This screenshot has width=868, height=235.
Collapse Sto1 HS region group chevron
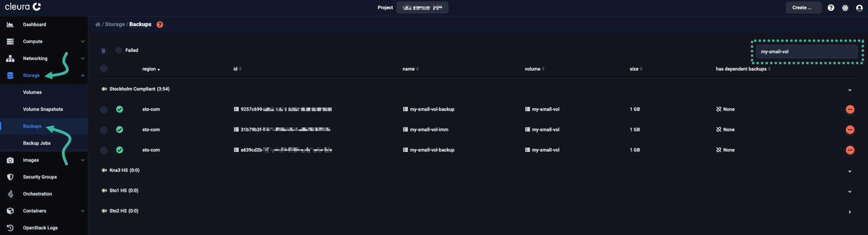(x=850, y=192)
